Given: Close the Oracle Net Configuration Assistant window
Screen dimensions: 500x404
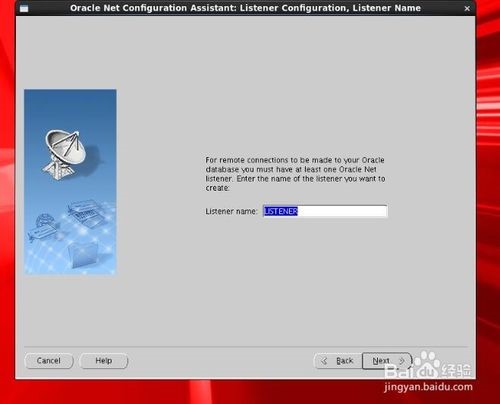Looking at the screenshot, I should pyautogui.click(x=467, y=9).
